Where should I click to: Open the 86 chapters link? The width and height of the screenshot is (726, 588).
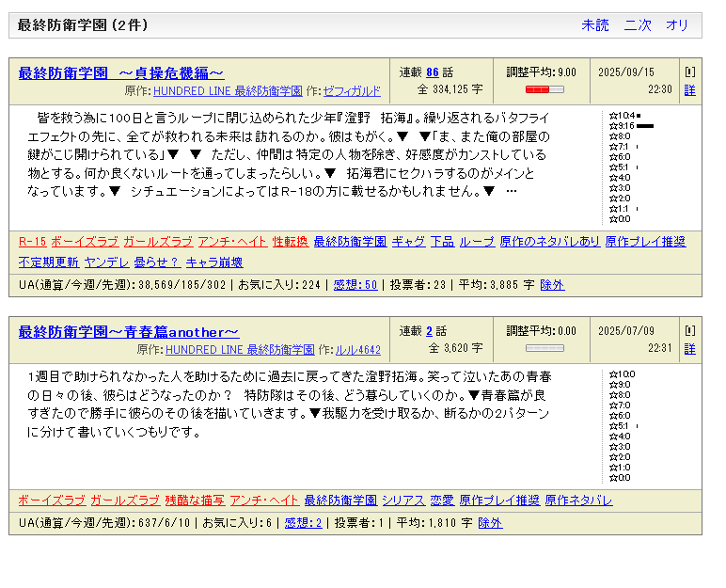[x=433, y=72]
